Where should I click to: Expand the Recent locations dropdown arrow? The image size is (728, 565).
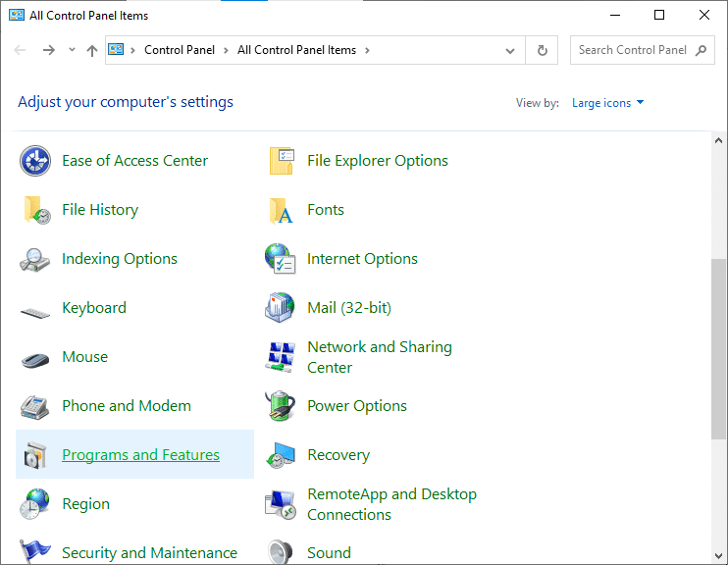[x=72, y=50]
